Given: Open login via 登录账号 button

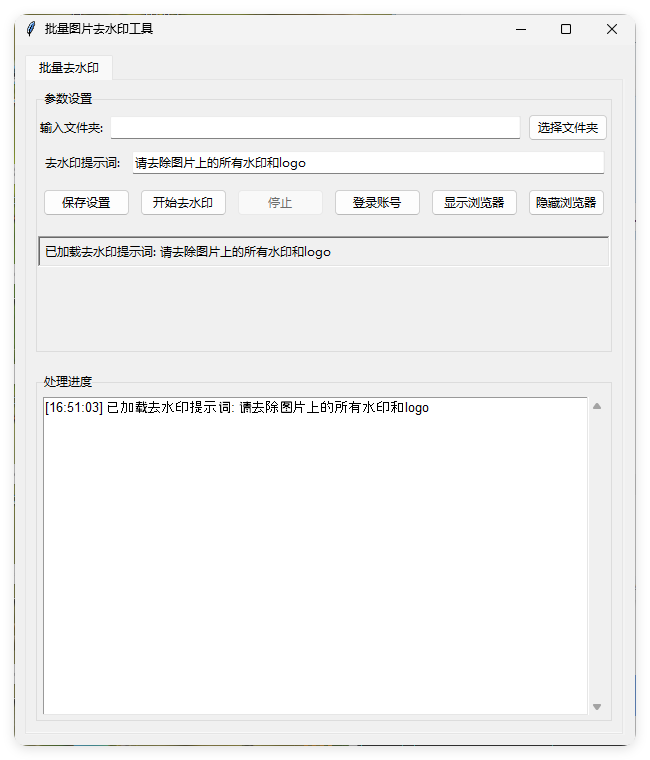Looking at the screenshot, I should (x=377, y=202).
